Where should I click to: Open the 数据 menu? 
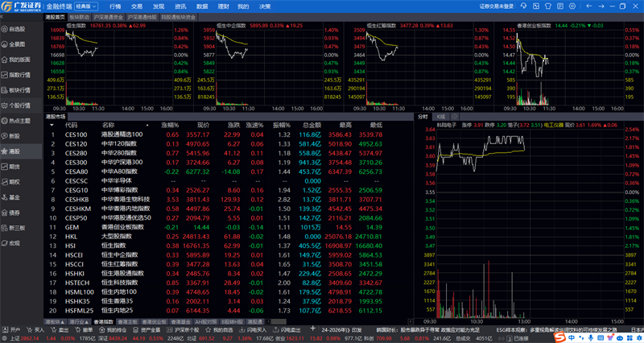click(x=202, y=6)
